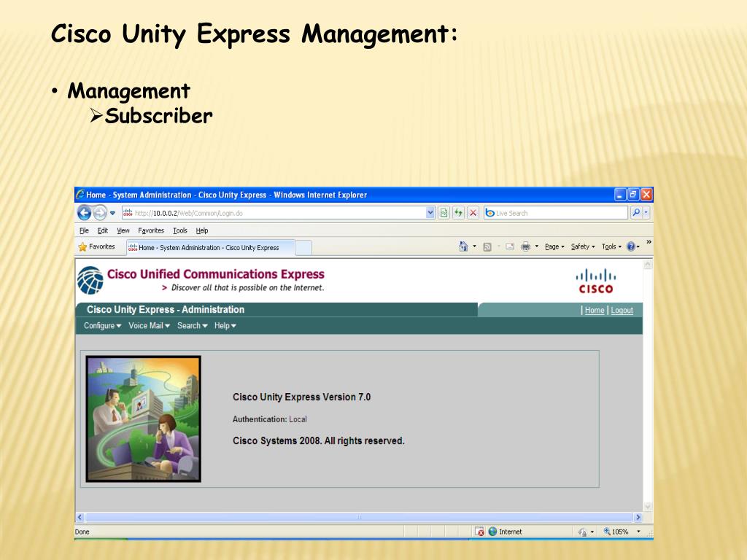Click the Home link in admin header
Screen dimensions: 747x560
[594, 310]
